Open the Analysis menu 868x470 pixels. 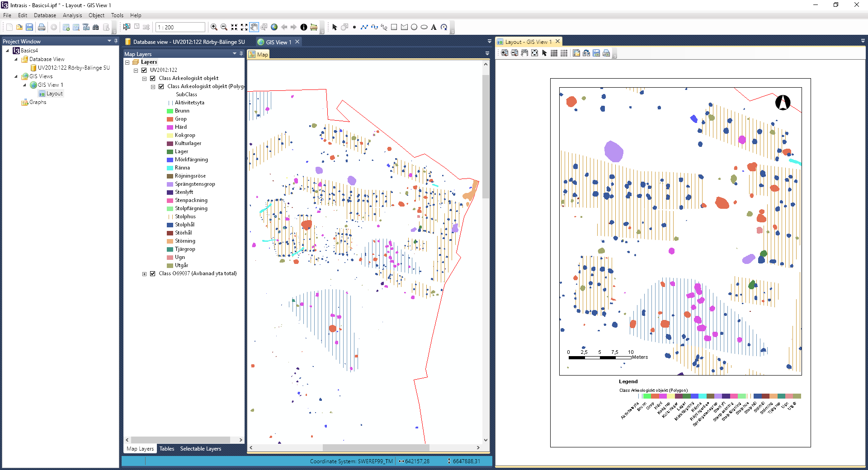pyautogui.click(x=72, y=15)
